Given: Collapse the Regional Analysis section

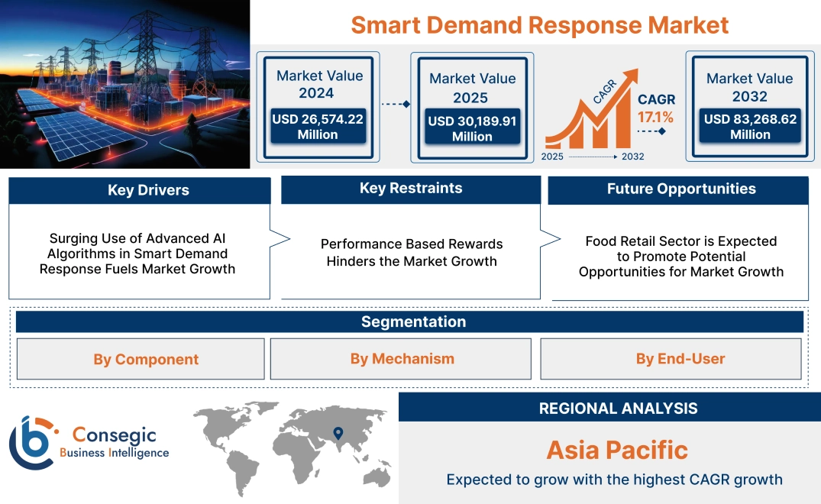Looking at the screenshot, I should [619, 408].
